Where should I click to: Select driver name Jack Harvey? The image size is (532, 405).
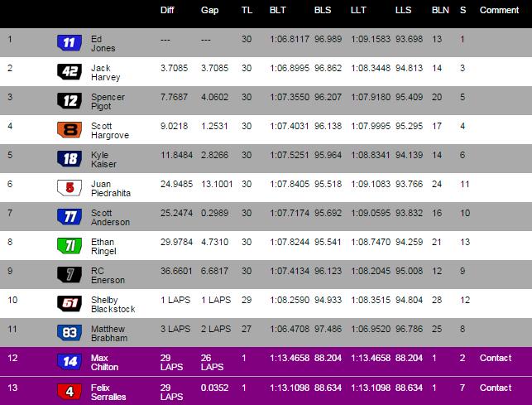tap(106, 73)
